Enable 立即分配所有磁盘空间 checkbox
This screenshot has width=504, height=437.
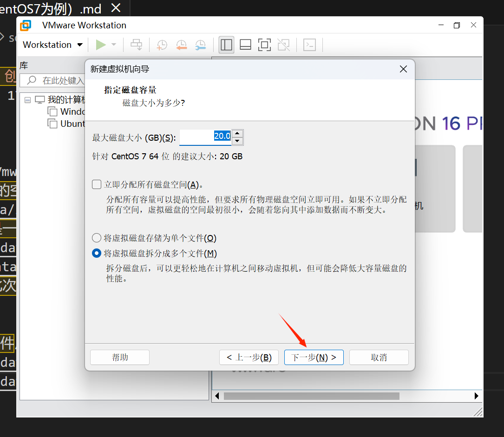97,185
